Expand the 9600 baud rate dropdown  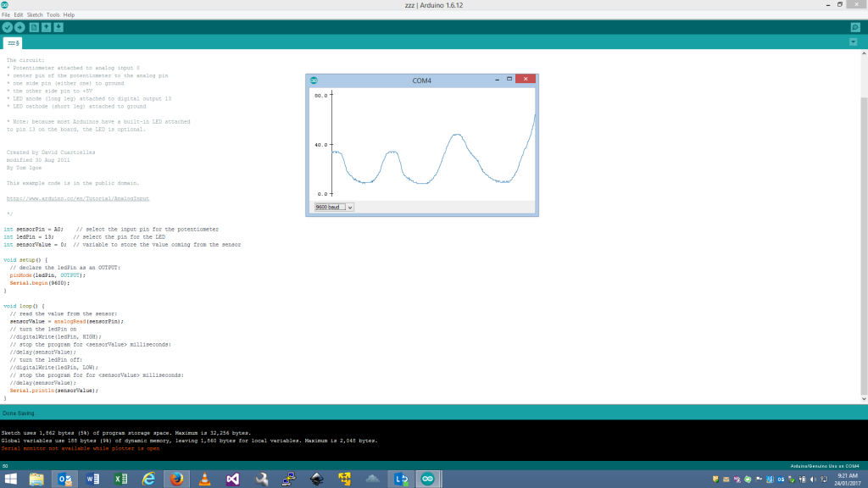pos(334,207)
